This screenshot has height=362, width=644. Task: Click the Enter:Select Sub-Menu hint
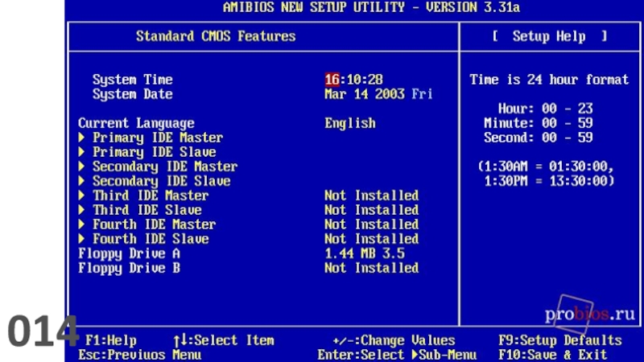pos(397,355)
